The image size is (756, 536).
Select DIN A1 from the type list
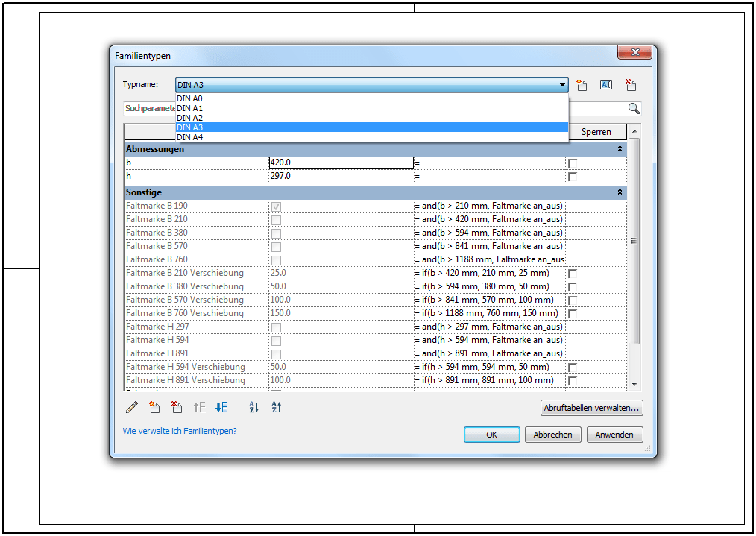[189, 108]
